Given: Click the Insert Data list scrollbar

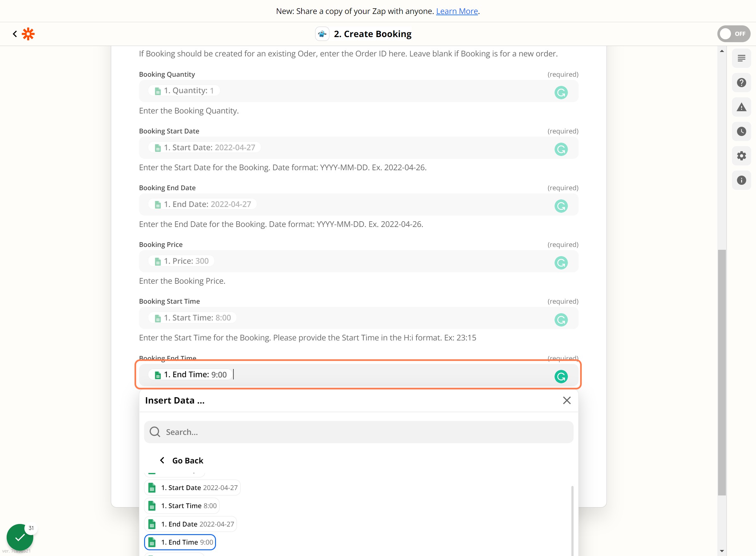Looking at the screenshot, I should point(572,521).
